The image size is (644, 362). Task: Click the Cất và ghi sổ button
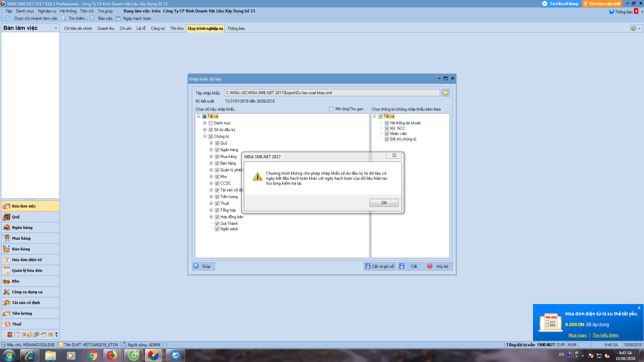pyautogui.click(x=380, y=266)
